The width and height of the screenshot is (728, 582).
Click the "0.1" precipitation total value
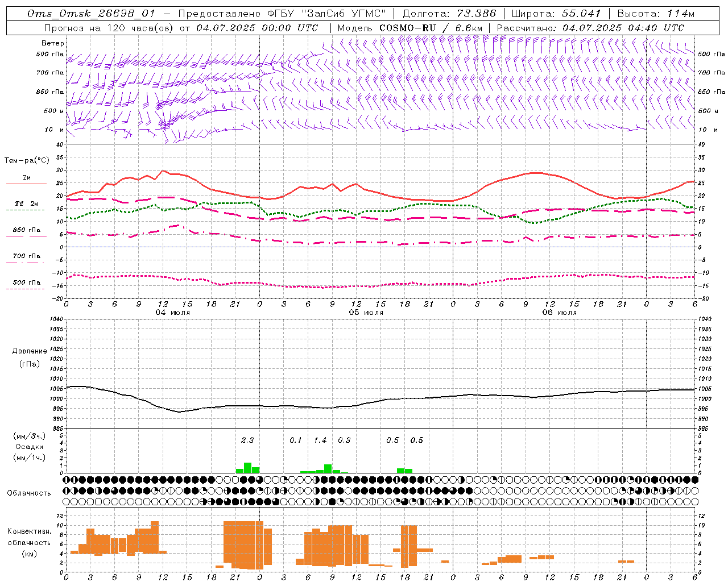296,440
